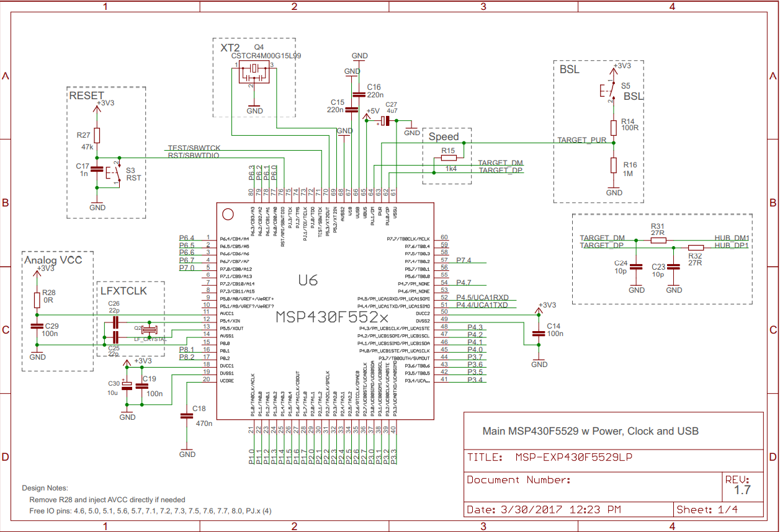
Task: Click the polarized capacitor C27 4u7
Action: (x=386, y=121)
